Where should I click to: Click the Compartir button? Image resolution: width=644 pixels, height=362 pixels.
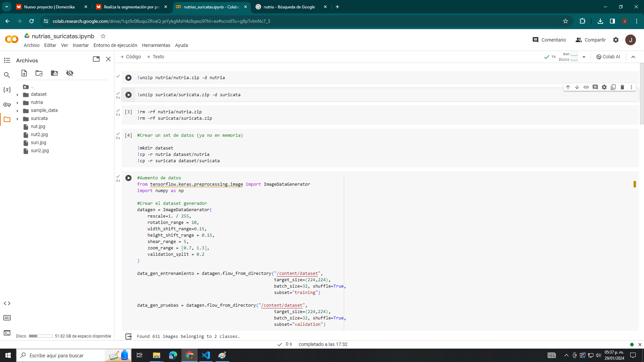coord(591,40)
